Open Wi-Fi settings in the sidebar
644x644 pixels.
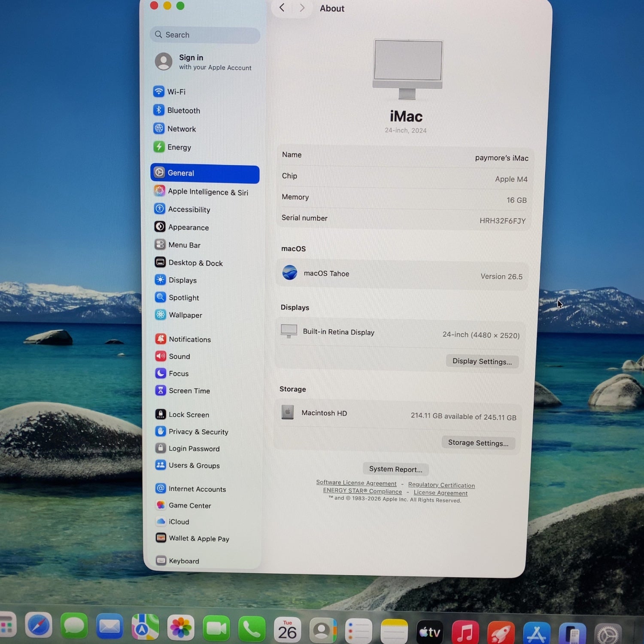[170, 91]
